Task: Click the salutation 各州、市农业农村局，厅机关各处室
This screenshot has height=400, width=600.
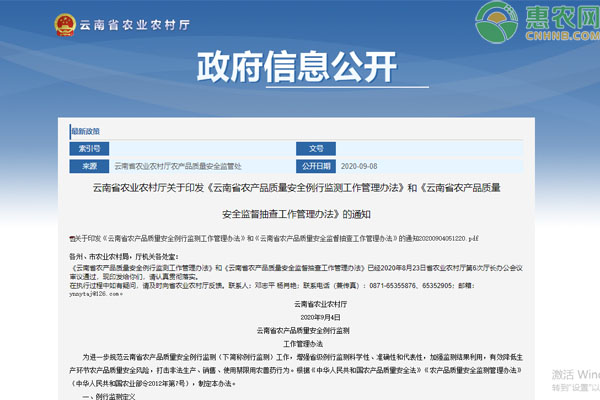Action: tap(124, 256)
